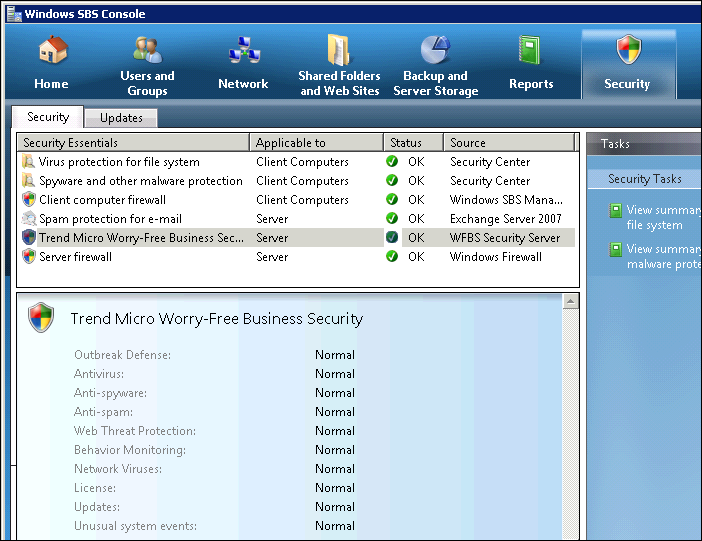Click the Trend Micro Worry-Free row shield icon

pyautogui.click(x=29, y=237)
